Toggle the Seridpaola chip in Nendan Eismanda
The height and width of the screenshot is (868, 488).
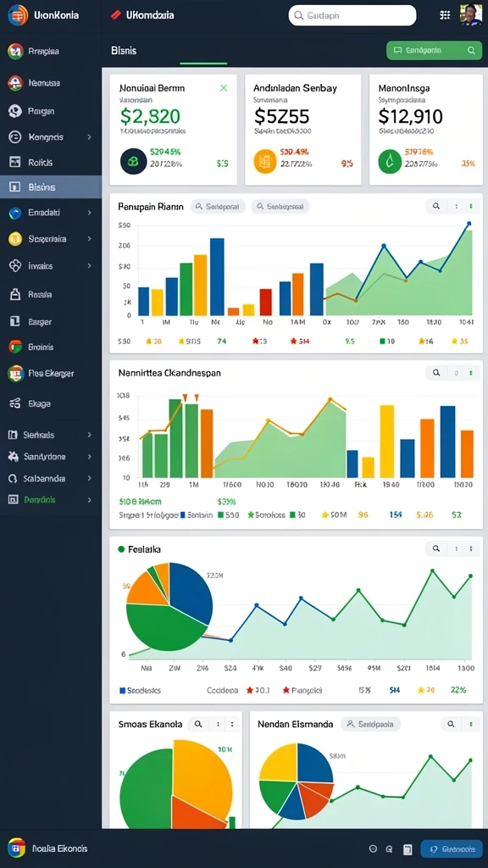point(371,724)
